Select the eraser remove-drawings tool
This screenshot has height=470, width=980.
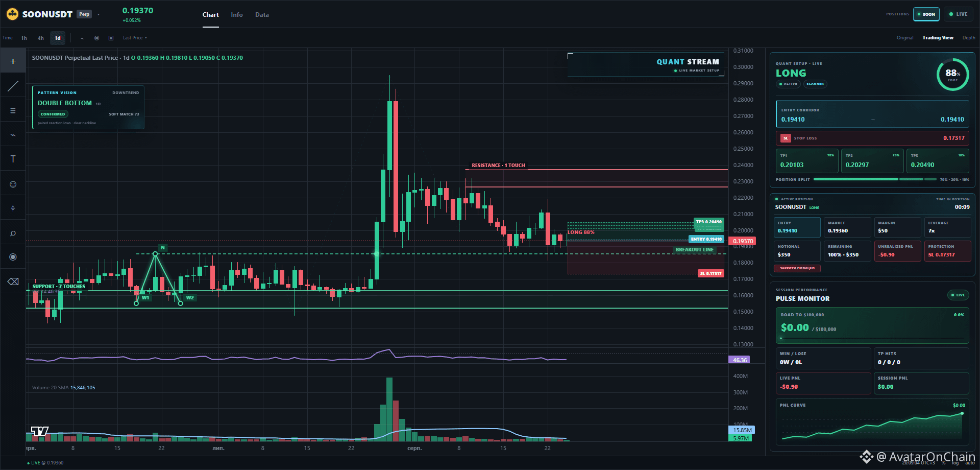click(13, 281)
